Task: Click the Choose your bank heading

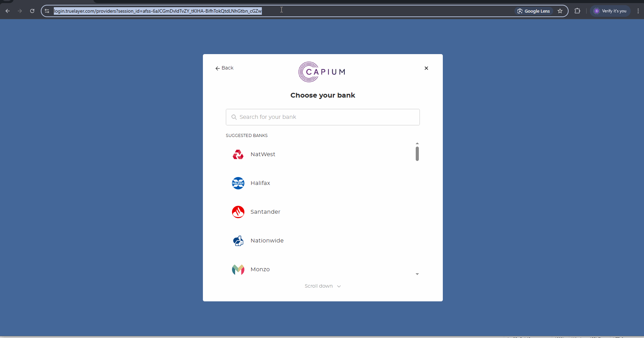Action: (x=323, y=95)
